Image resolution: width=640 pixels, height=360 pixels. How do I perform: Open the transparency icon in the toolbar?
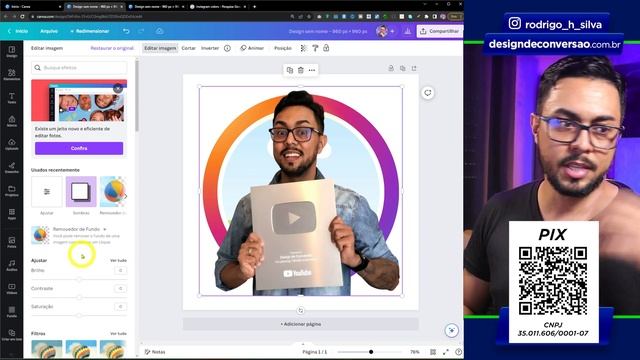(x=303, y=48)
